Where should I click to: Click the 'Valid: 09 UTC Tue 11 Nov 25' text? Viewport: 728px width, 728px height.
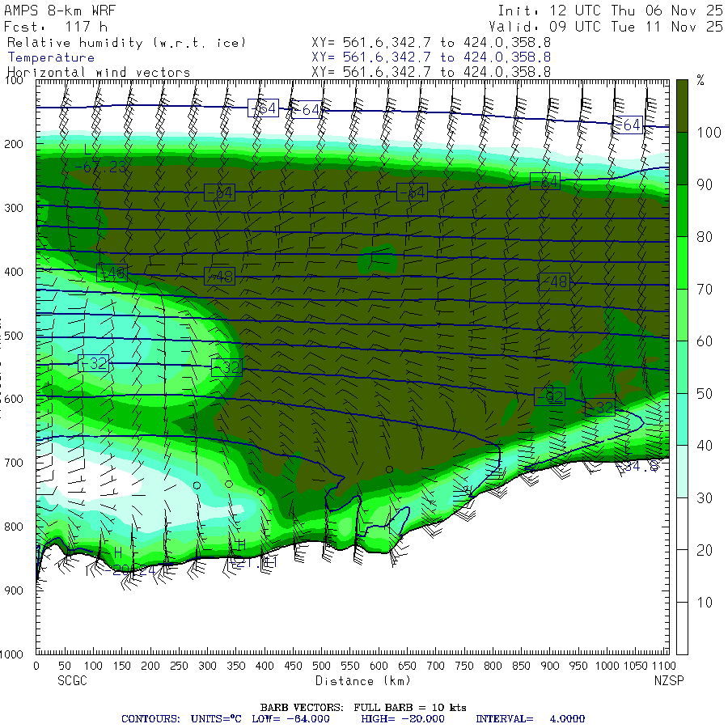point(605,27)
